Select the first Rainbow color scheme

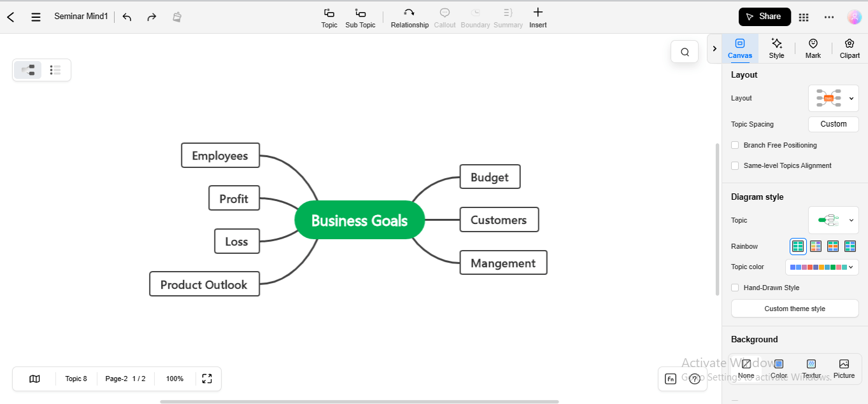[798, 246]
